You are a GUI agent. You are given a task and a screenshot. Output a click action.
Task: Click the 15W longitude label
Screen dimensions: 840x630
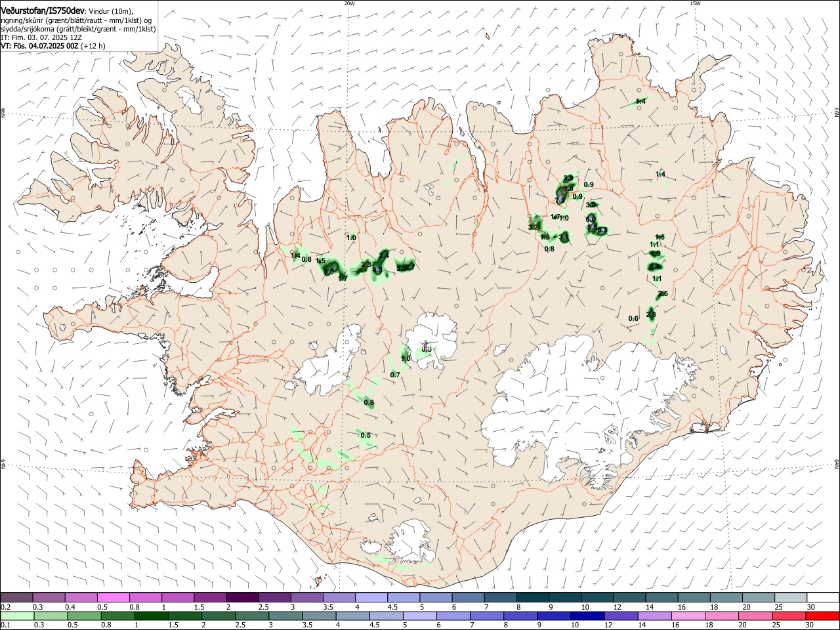click(x=694, y=3)
